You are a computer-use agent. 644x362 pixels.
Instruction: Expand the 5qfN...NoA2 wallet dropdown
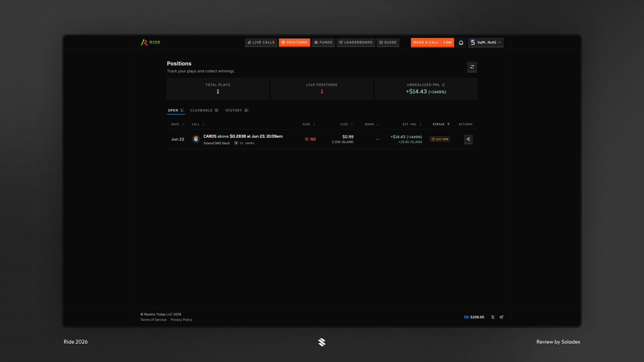point(486,43)
